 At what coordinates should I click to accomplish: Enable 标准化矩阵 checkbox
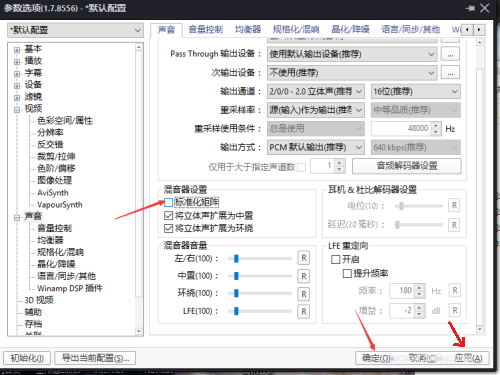click(x=169, y=202)
